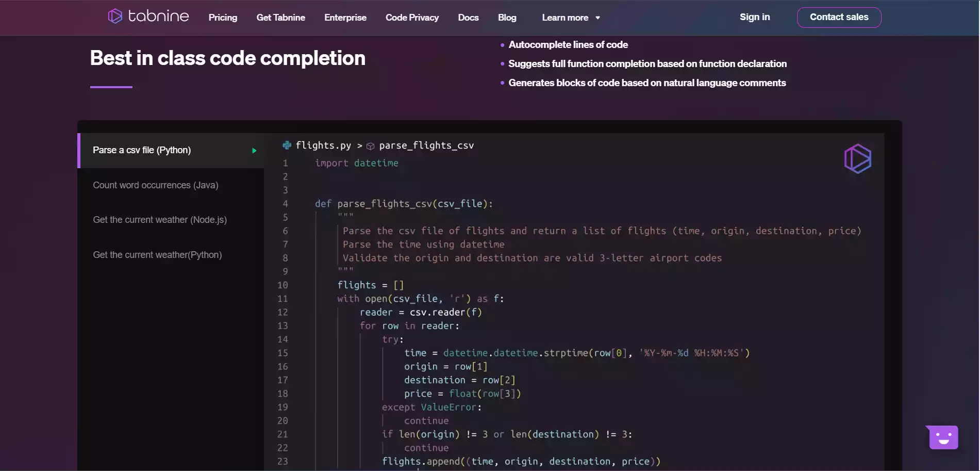Click 'Validate the origin and destination' comment
980x471 pixels.
pos(533,258)
